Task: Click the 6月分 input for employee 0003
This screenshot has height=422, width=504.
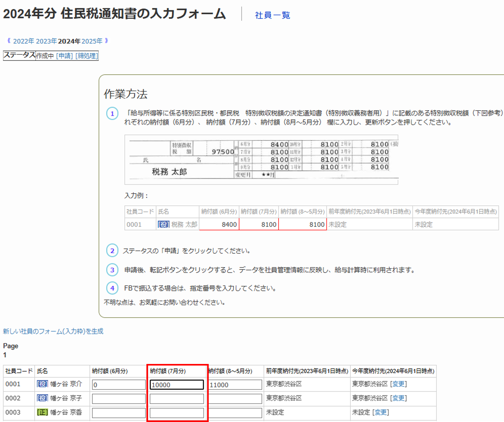Action: click(119, 413)
